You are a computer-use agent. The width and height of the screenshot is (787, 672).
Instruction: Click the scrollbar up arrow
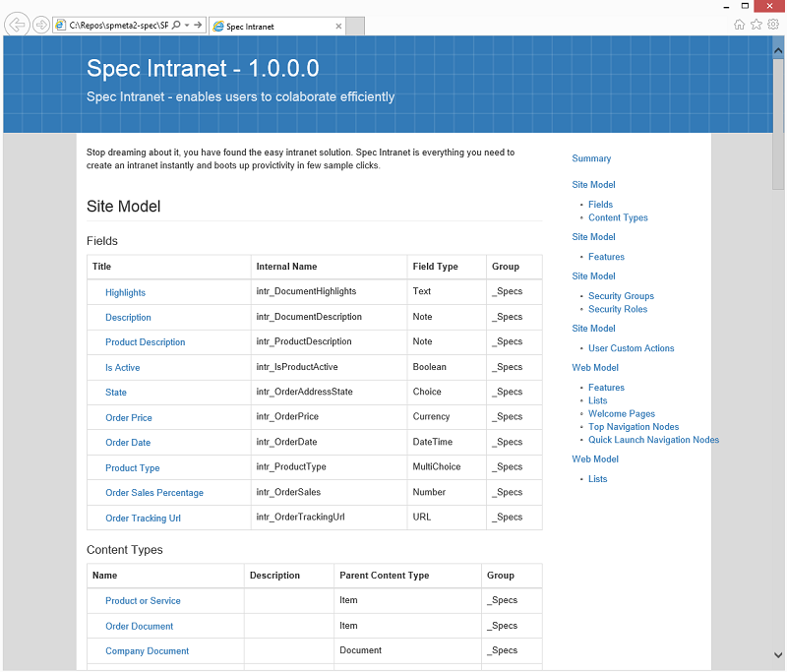click(778, 51)
